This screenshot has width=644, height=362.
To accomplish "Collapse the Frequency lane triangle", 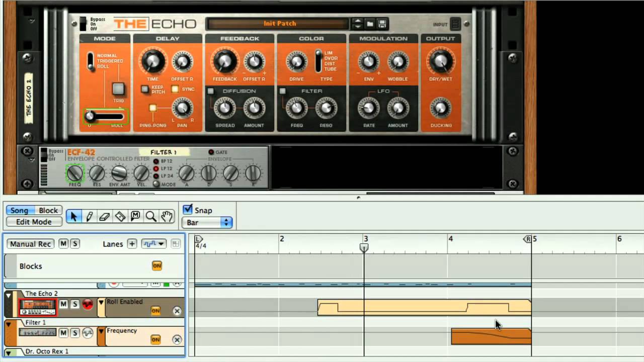I will 101,331.
